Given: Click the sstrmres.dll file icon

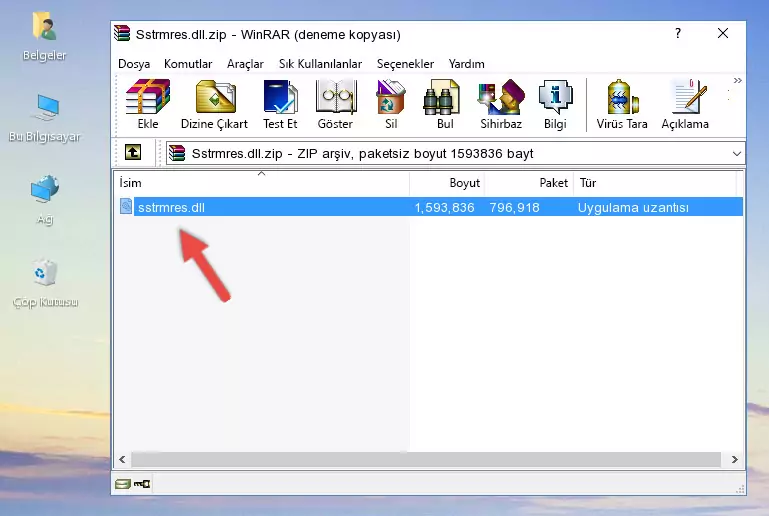Looking at the screenshot, I should (x=126, y=206).
